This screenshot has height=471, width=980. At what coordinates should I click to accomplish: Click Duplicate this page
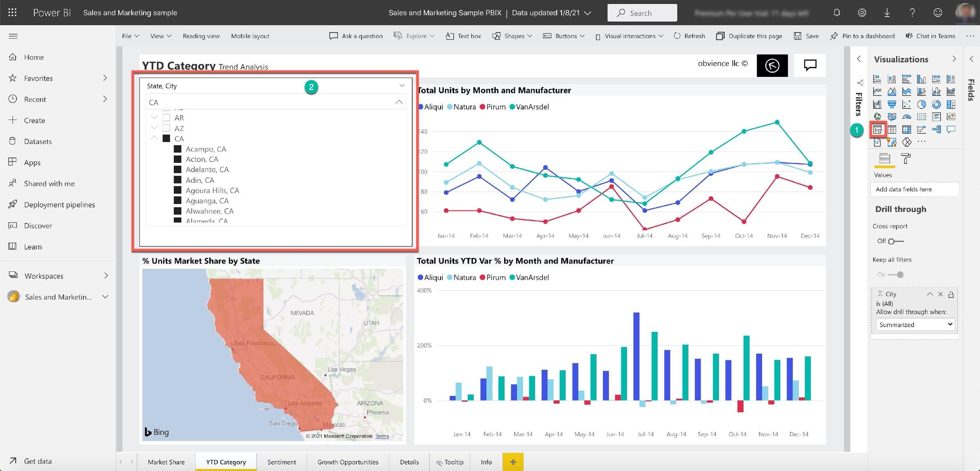749,36
